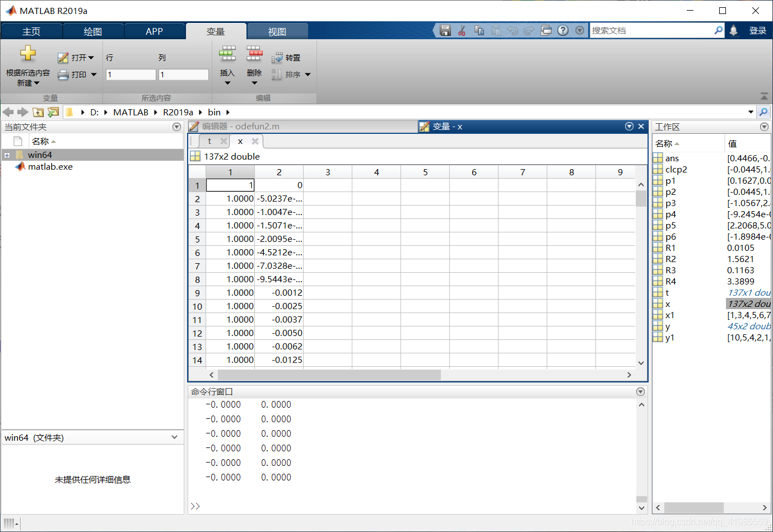Go back using the left navigation arrow

click(x=8, y=113)
